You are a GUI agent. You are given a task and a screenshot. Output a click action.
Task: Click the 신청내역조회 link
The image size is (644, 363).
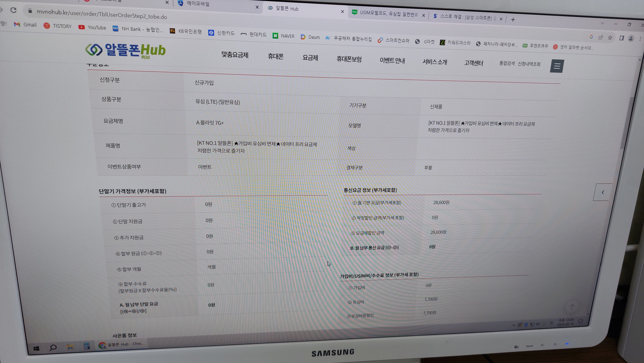pos(529,64)
